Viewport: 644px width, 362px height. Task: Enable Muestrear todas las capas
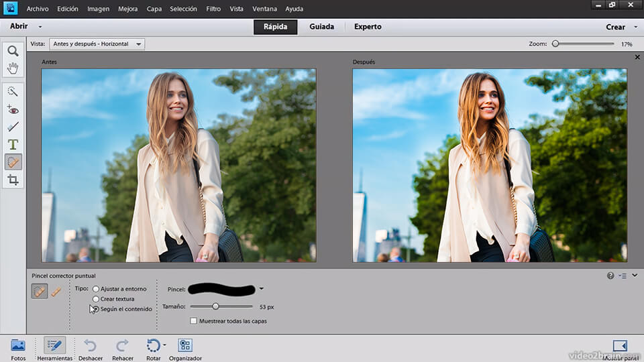(x=194, y=321)
